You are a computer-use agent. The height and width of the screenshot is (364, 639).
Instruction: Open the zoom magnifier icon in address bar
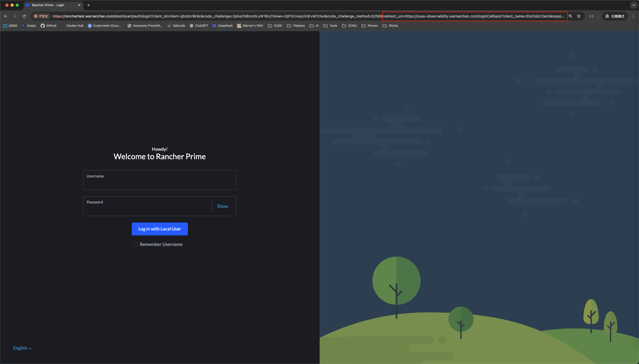click(x=571, y=16)
